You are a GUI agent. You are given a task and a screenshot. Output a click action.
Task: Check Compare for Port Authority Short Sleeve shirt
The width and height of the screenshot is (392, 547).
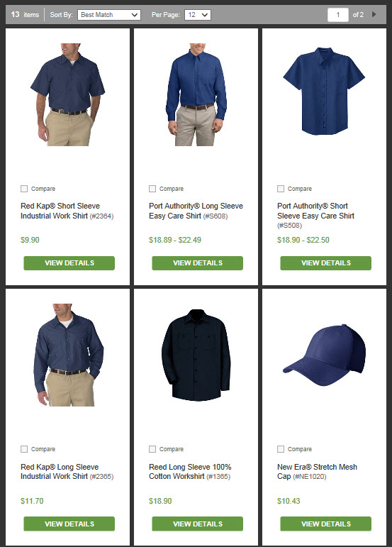[x=281, y=189]
